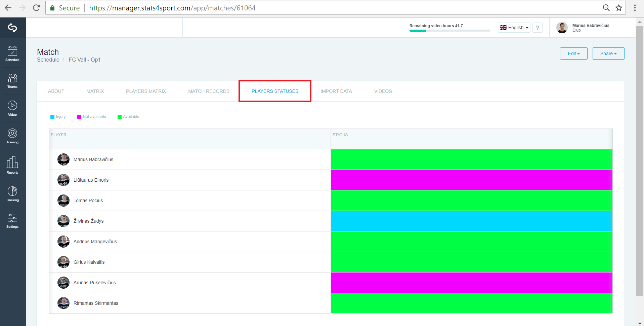Image resolution: width=644 pixels, height=326 pixels.
Task: Expand the Share dropdown button
Action: [x=608, y=53]
